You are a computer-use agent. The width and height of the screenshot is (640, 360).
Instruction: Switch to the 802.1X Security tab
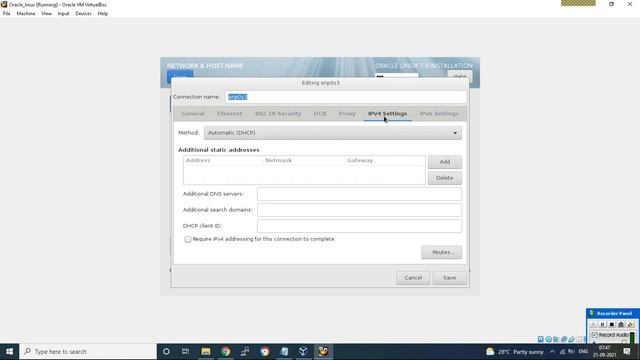click(x=278, y=113)
